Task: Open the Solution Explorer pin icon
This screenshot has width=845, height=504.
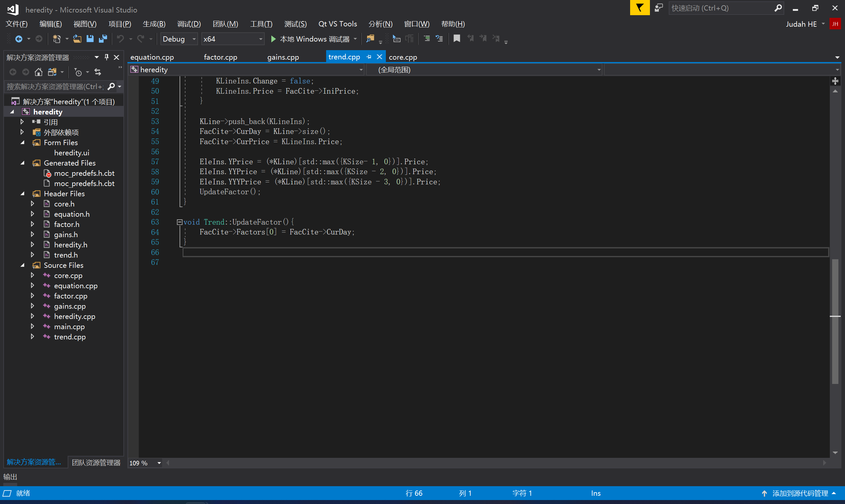Action: (106, 58)
